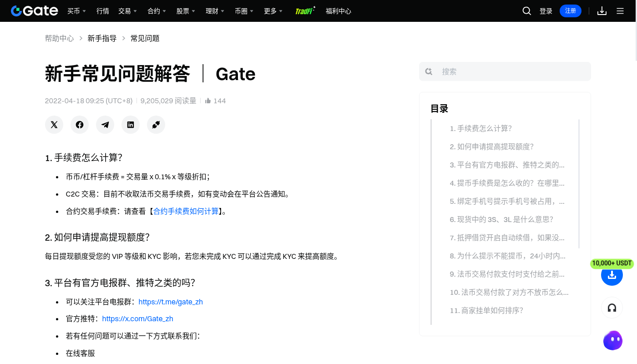The image size is (637, 364).
Task: Go to 帮助中心 breadcrumb
Action: coord(59,38)
